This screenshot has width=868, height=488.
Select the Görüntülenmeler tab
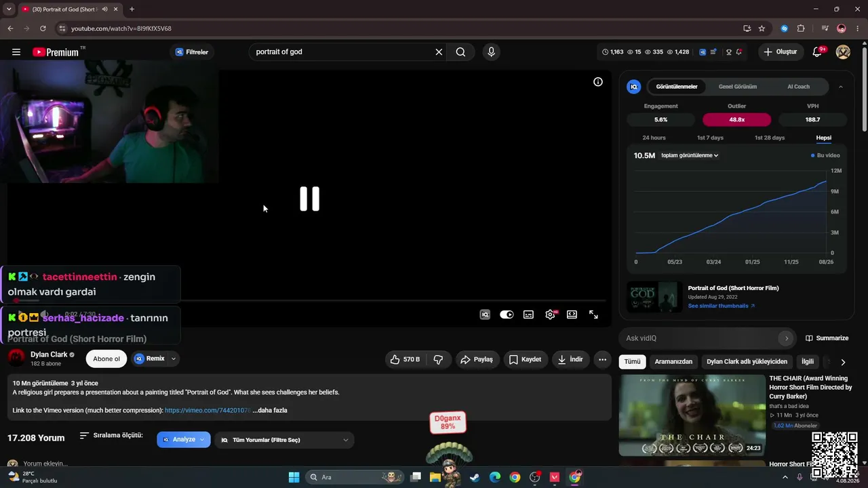point(677,87)
